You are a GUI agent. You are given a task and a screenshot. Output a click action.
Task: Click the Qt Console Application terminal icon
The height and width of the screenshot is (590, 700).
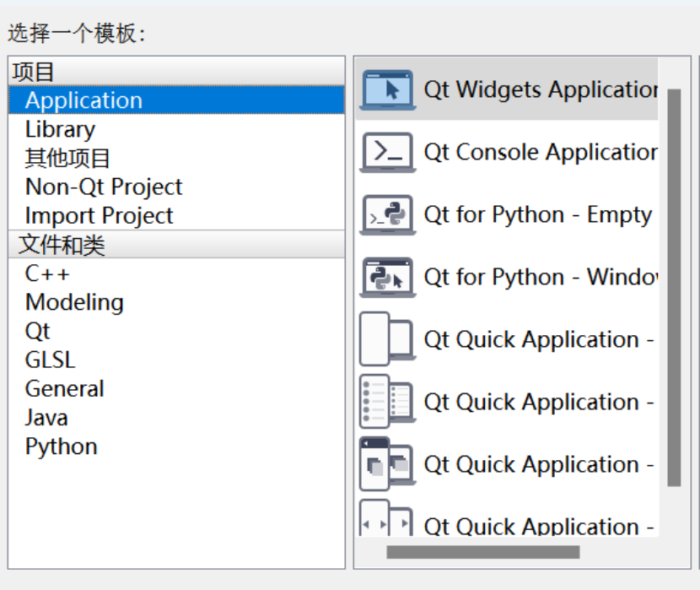point(387,152)
